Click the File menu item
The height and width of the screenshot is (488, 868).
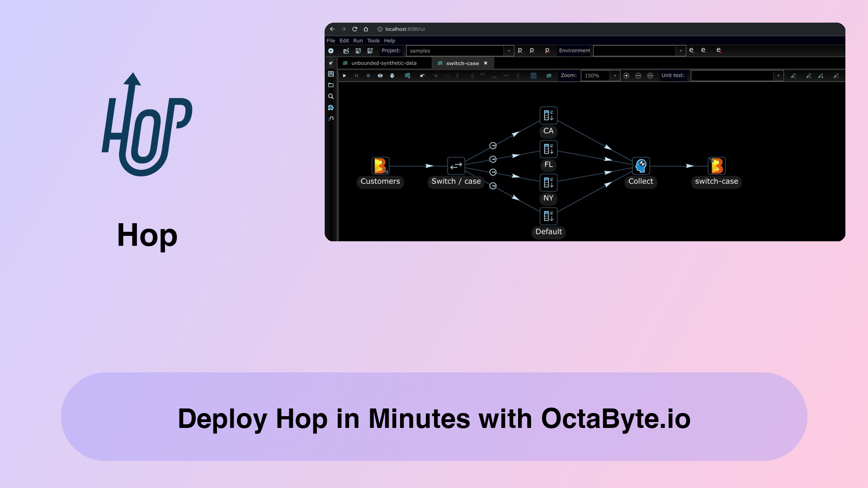[x=330, y=41]
